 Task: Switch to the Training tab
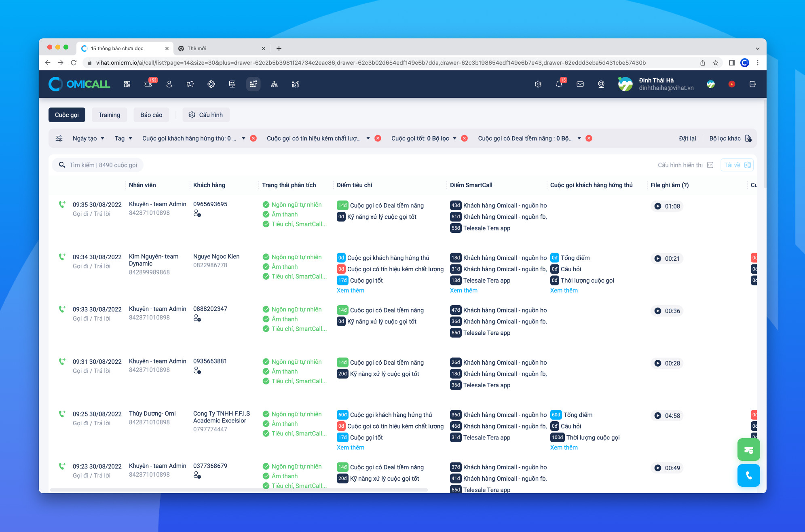click(x=109, y=115)
